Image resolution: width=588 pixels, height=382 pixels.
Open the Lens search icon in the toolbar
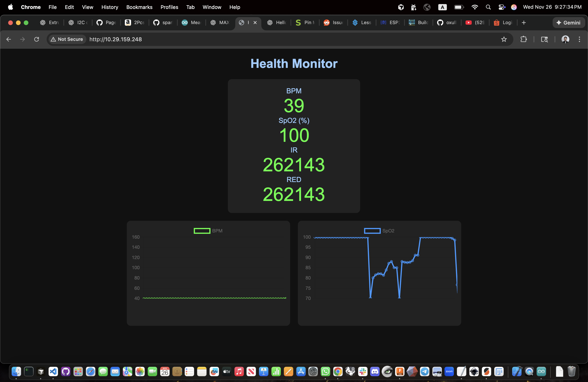544,39
